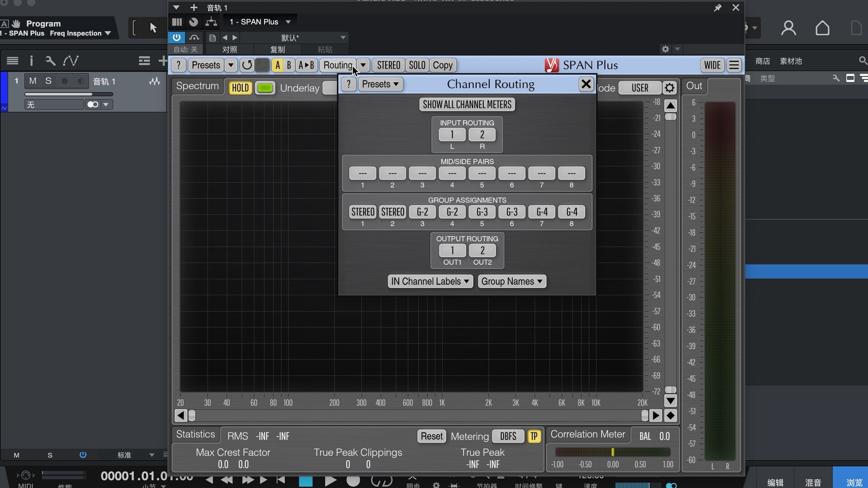The image size is (868, 488).
Task: Open the Channel Routing Presets dropdown
Action: tap(380, 84)
